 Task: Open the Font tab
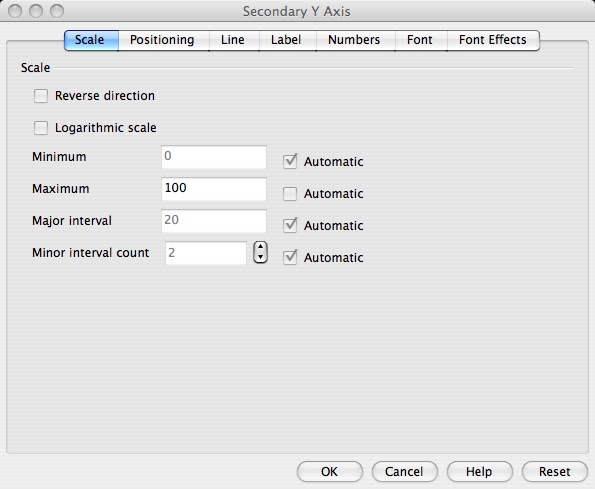tap(420, 40)
